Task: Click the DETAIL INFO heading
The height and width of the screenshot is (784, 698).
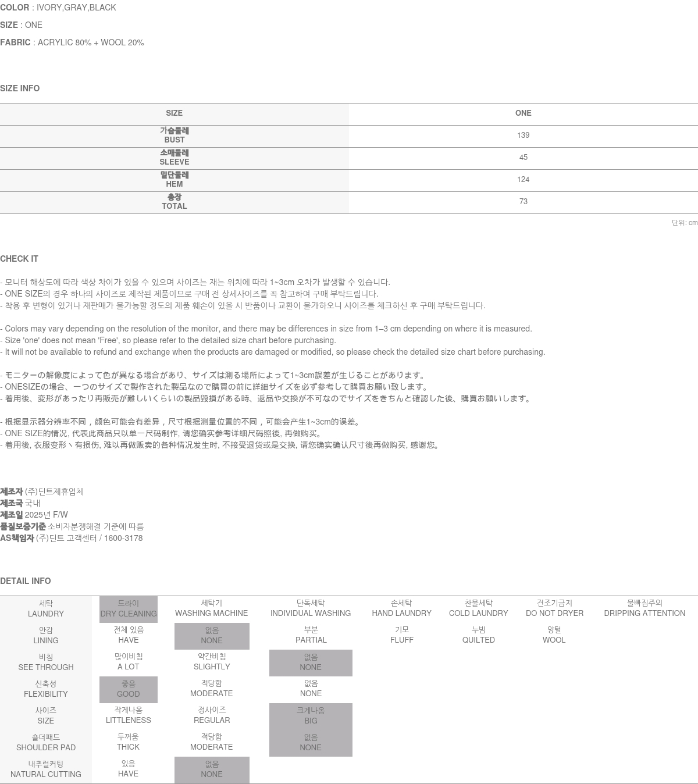Action: (26, 581)
